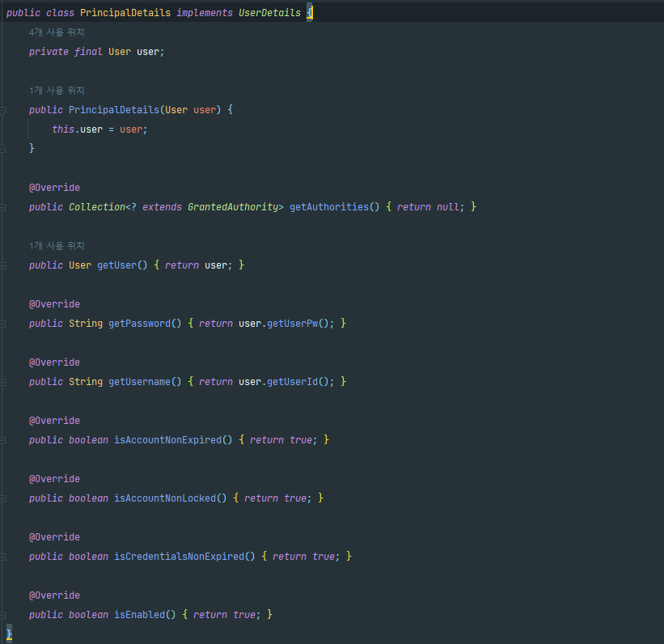
Task: Expand the folded isAccountNonLocked method in gutter
Action: click(x=2, y=498)
